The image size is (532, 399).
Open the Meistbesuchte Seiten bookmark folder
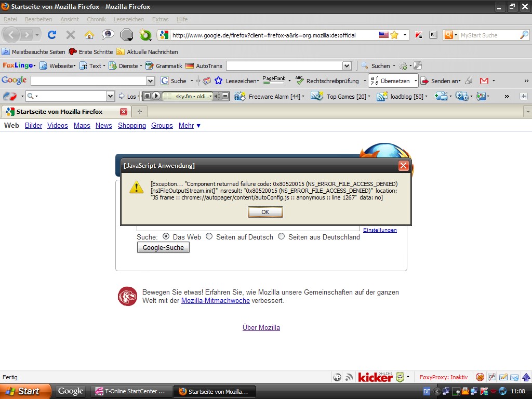pyautogui.click(x=33, y=52)
